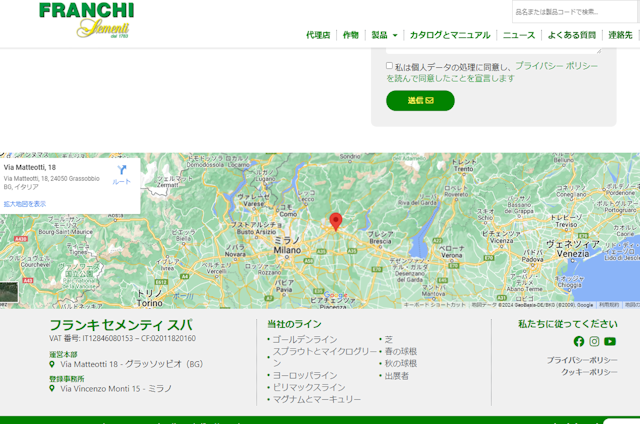This screenshot has width=640, height=424.
Task: Open the よくある質問 menu item
Action: [571, 35]
